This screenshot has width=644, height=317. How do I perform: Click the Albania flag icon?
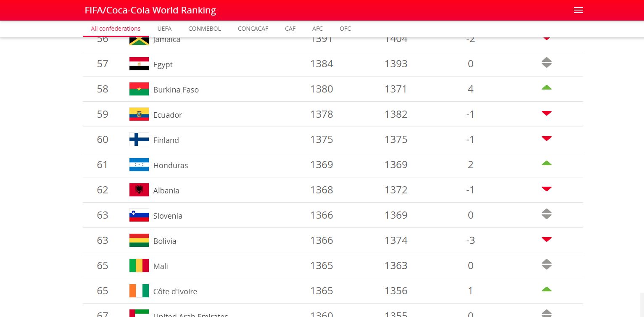tap(139, 190)
